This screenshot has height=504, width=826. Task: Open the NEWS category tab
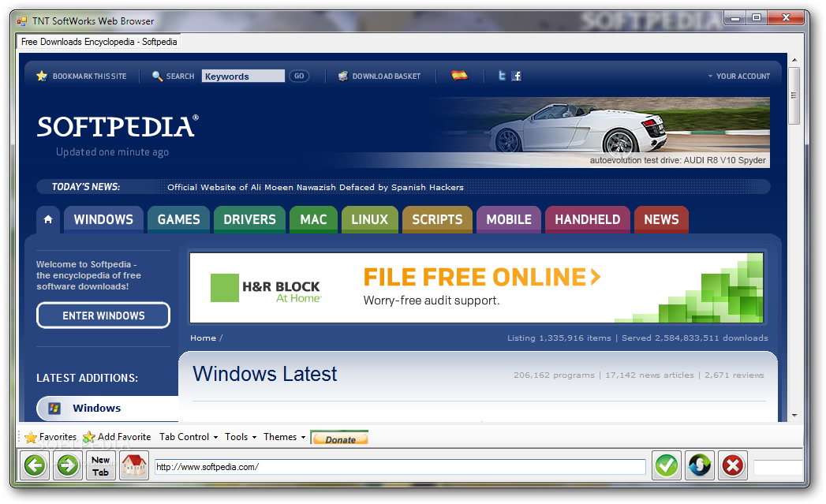(x=662, y=219)
